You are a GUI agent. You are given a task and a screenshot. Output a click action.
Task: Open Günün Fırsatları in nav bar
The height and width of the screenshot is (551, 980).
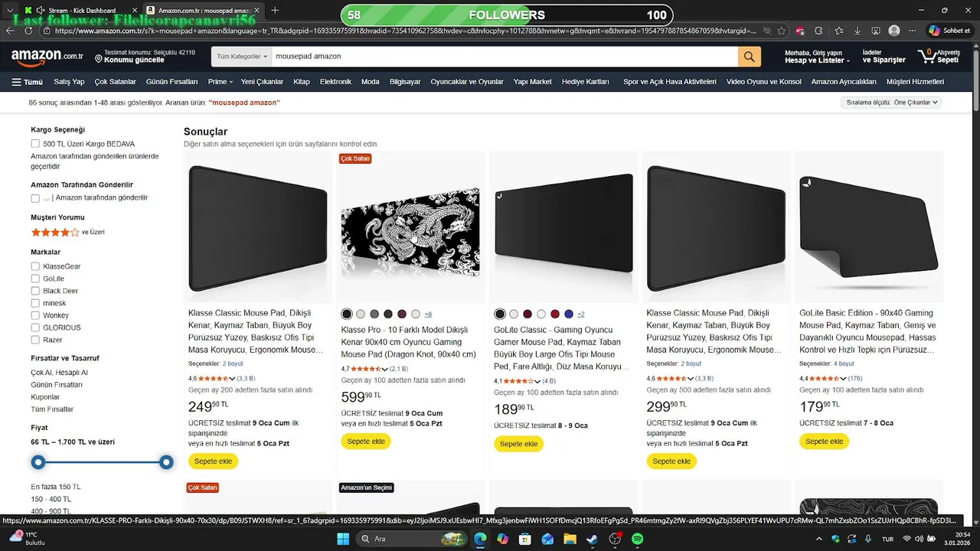click(x=171, y=82)
